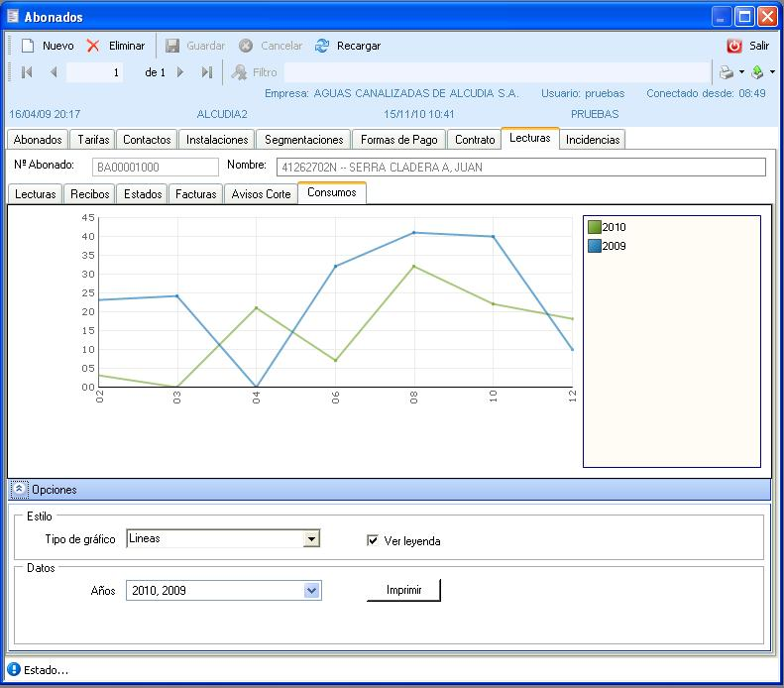The width and height of the screenshot is (784, 688).
Task: Select the Formas de Pago tab
Action: click(399, 140)
